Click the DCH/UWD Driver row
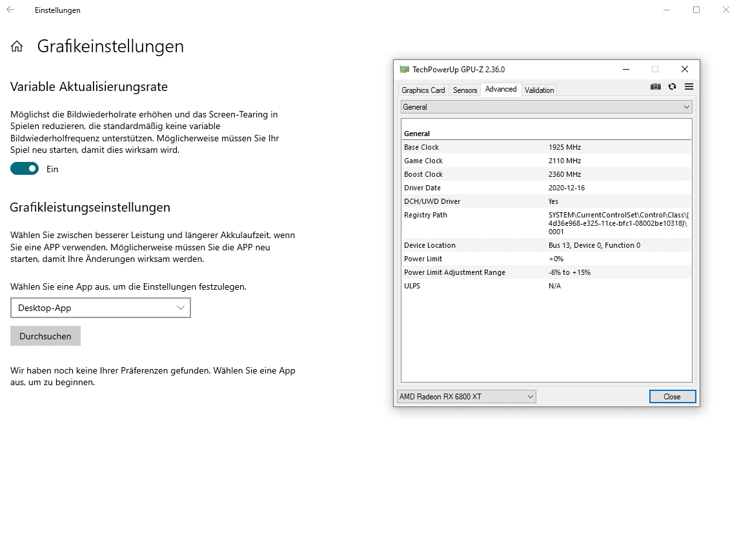 click(x=546, y=201)
